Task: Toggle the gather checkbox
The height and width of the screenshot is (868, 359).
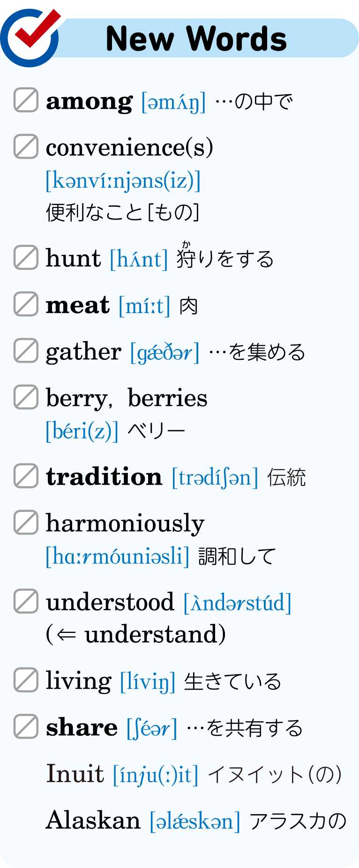Action: (x=26, y=350)
